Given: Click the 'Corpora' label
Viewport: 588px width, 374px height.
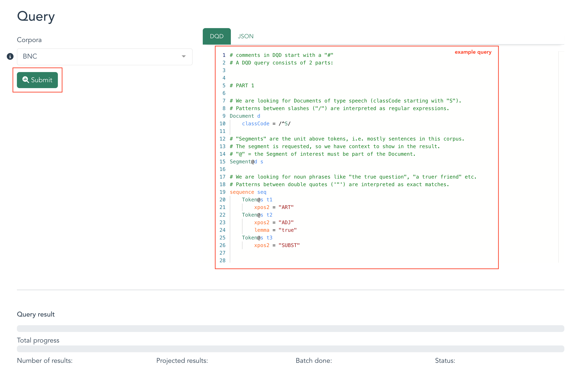Looking at the screenshot, I should [29, 40].
